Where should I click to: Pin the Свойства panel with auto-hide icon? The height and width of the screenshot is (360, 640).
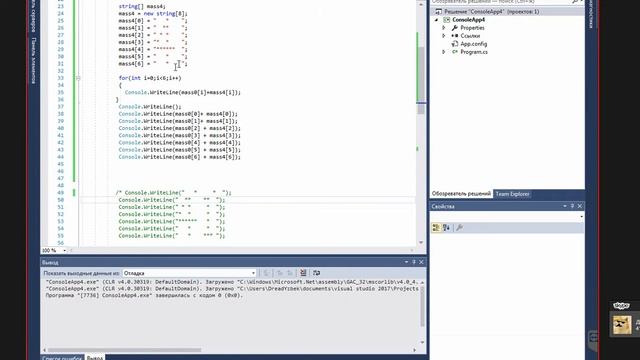[572, 206]
